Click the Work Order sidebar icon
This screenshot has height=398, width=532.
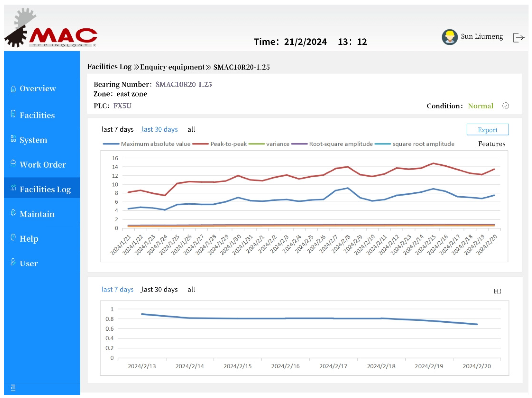13,163
